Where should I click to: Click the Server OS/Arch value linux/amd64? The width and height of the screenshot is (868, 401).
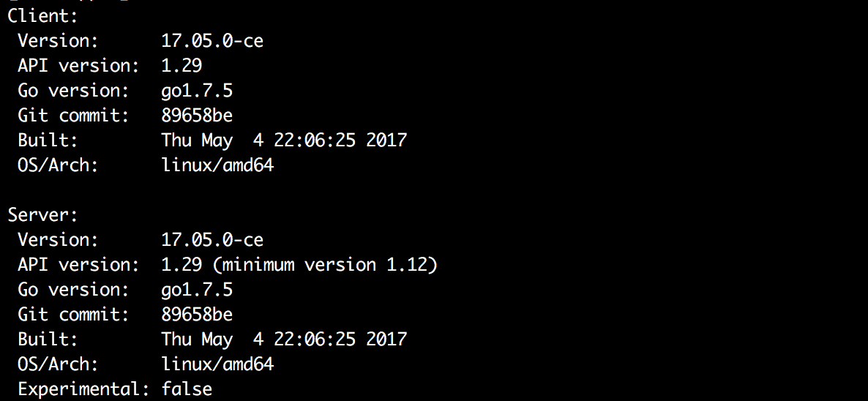click(x=217, y=364)
